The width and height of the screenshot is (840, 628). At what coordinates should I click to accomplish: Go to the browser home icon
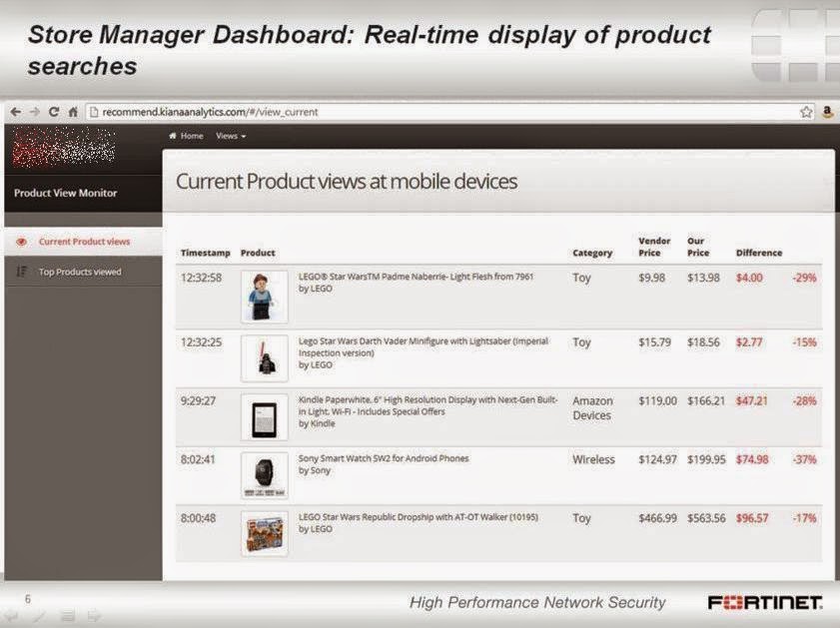click(73, 112)
